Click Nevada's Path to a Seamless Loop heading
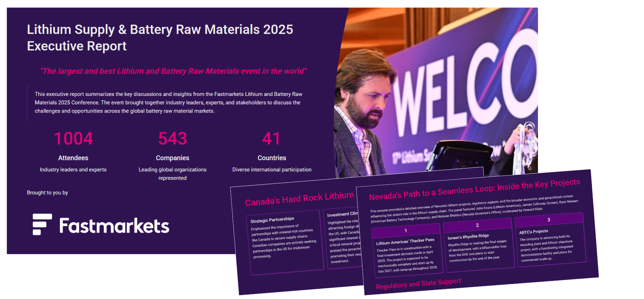 pyautogui.click(x=474, y=189)
